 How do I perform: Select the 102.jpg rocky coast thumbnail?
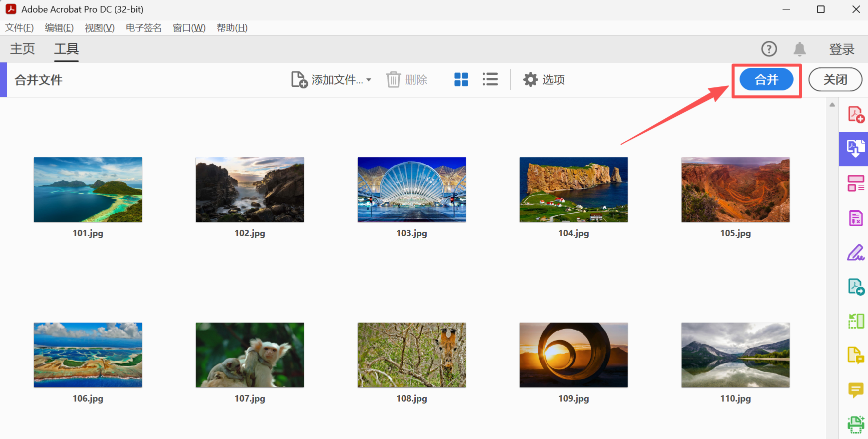click(x=250, y=190)
